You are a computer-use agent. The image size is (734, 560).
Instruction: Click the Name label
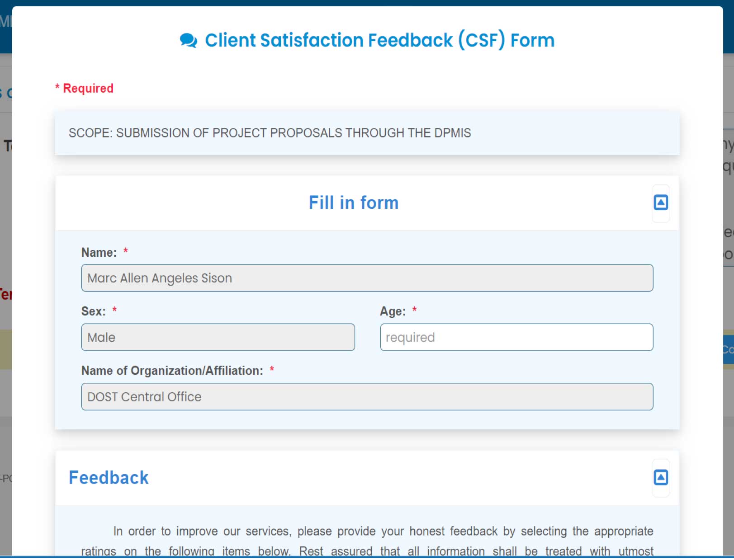pos(99,252)
